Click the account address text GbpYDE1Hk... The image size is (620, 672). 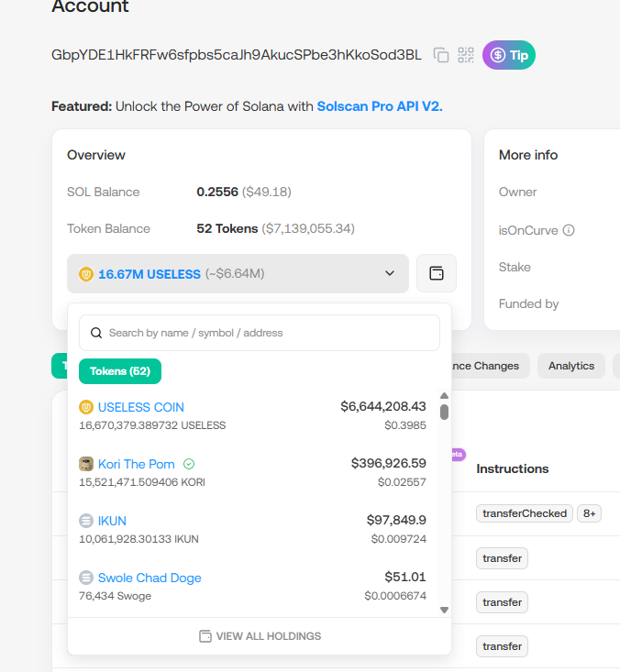click(x=237, y=55)
